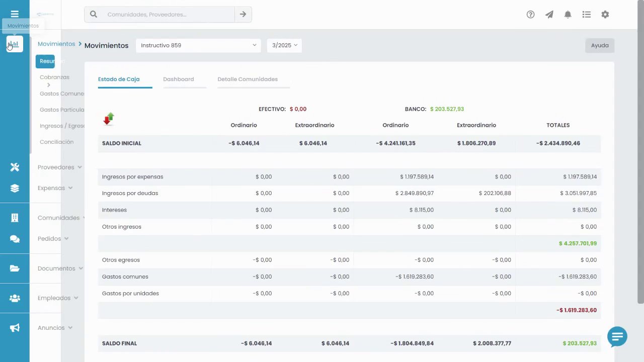Screen dimensions: 644x362
Task: Switch to the Detalle Comunidades tab
Action: click(x=248, y=79)
